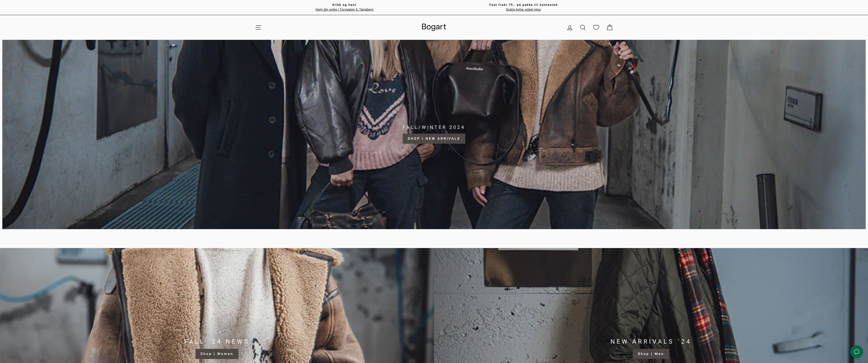868x363 pixels.
Task: Click 'Shop | Women' under Fall '24 News
Action: tap(217, 354)
